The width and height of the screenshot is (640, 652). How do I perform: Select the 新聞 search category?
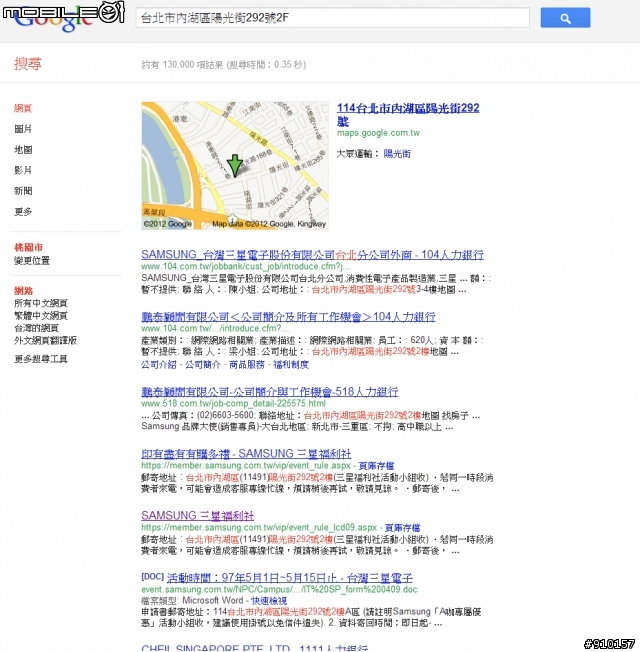point(23,191)
